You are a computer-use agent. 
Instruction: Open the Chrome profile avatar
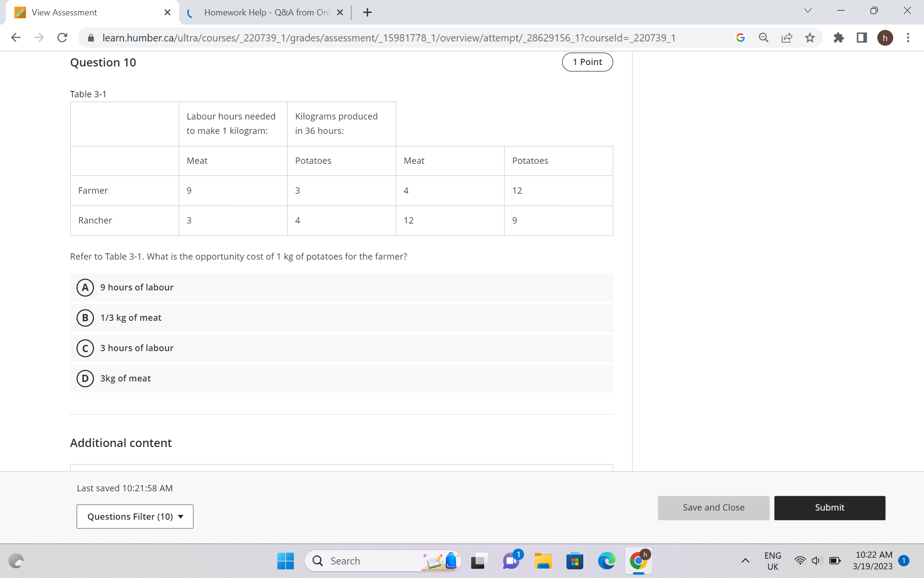coord(886,38)
